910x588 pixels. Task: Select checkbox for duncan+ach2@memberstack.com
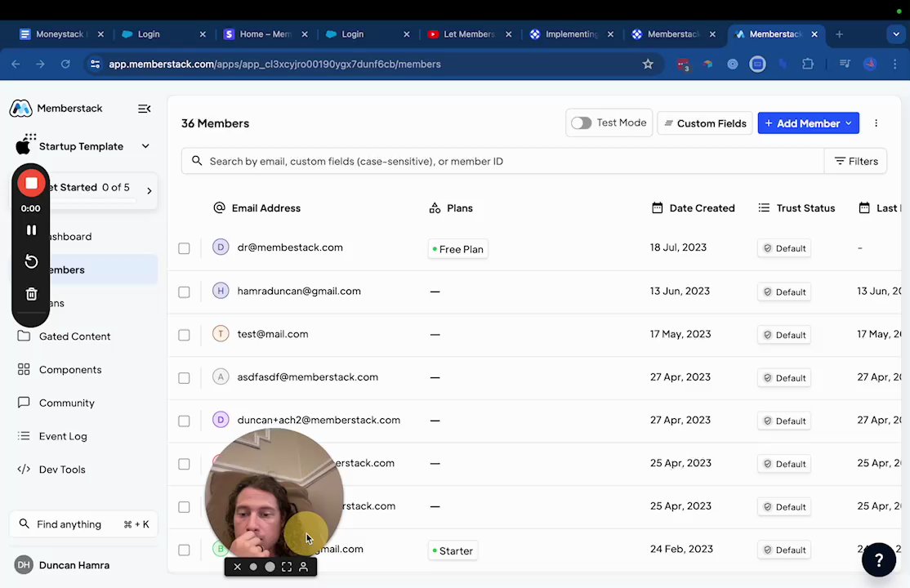(x=184, y=421)
